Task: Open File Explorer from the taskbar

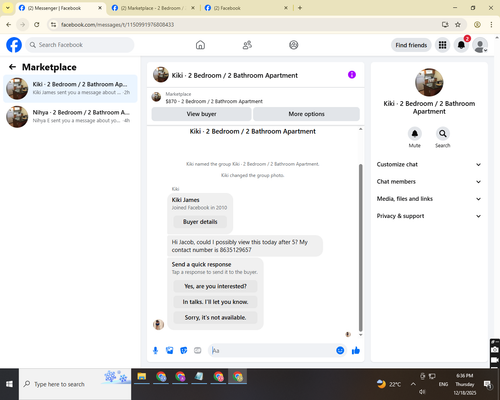Action: (142, 377)
